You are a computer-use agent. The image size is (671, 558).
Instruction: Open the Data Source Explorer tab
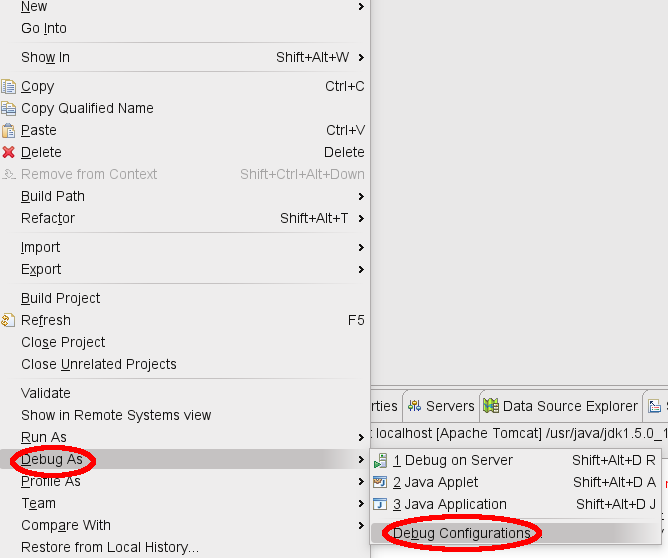[560, 406]
